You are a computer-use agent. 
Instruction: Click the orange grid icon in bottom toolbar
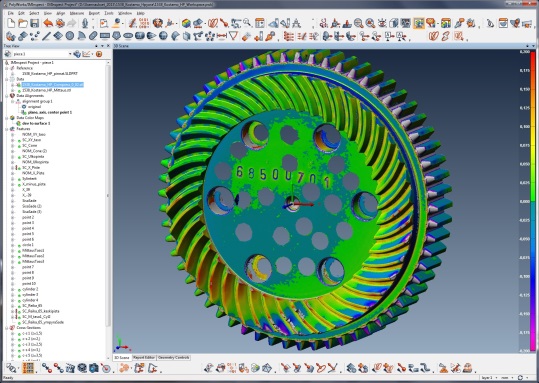click(x=28, y=368)
